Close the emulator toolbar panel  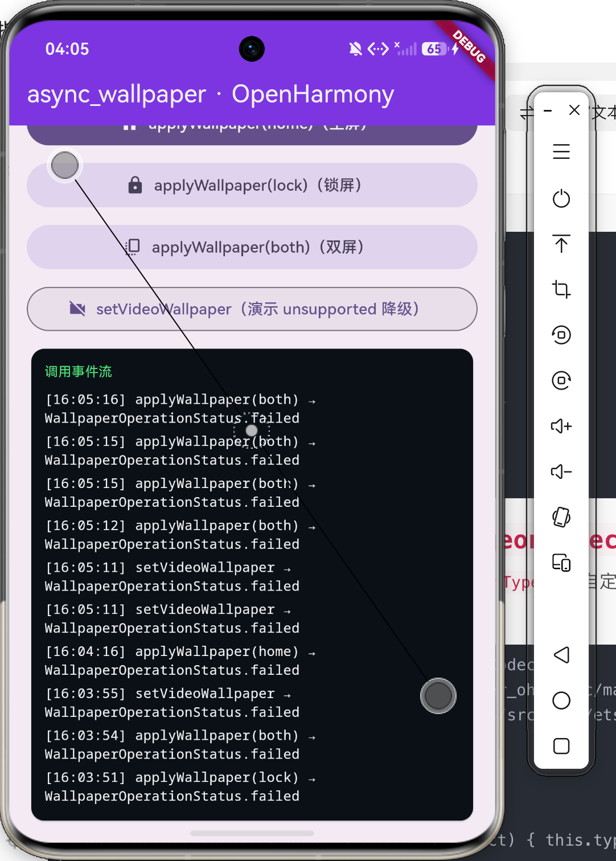coord(574,110)
